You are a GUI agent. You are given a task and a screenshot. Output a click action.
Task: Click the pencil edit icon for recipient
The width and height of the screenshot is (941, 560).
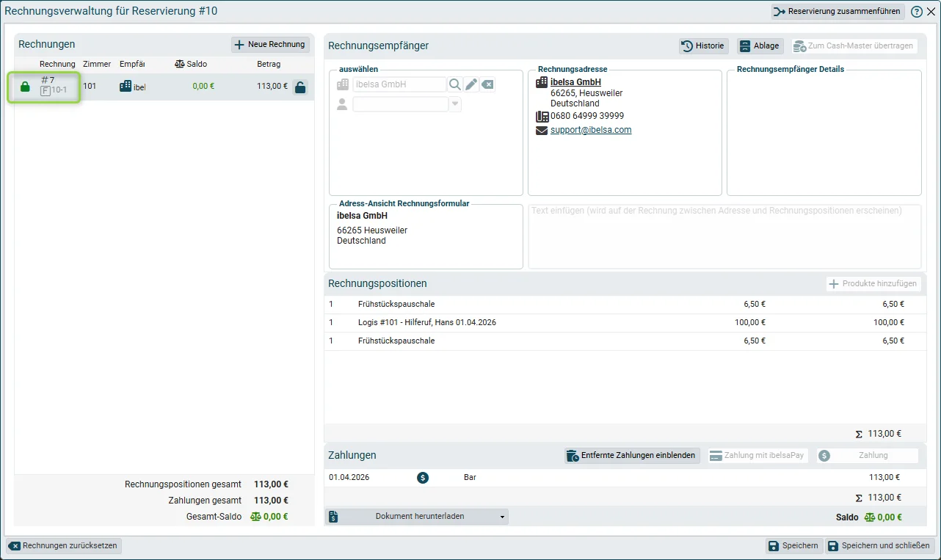click(x=471, y=84)
